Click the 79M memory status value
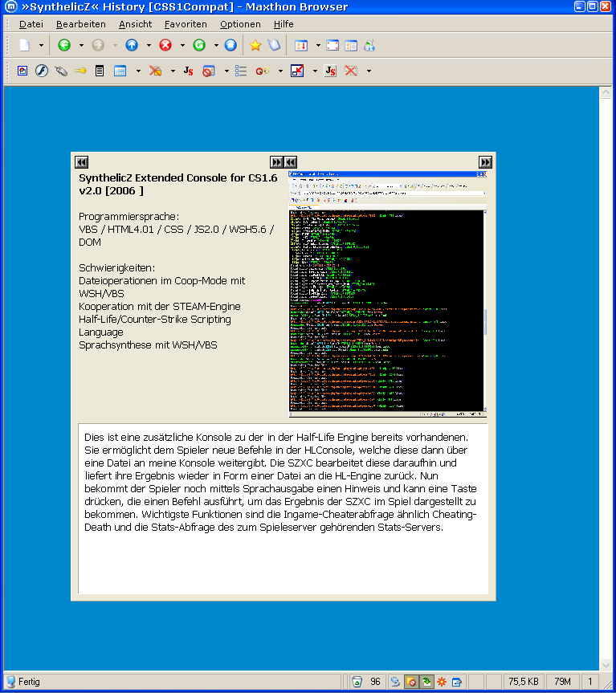This screenshot has height=693, width=616. 562,682
